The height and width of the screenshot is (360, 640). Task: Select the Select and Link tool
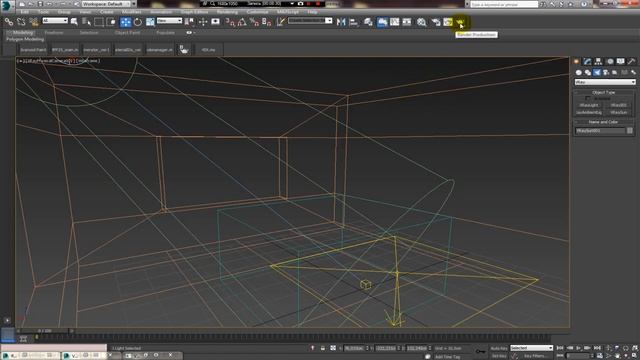9,22
